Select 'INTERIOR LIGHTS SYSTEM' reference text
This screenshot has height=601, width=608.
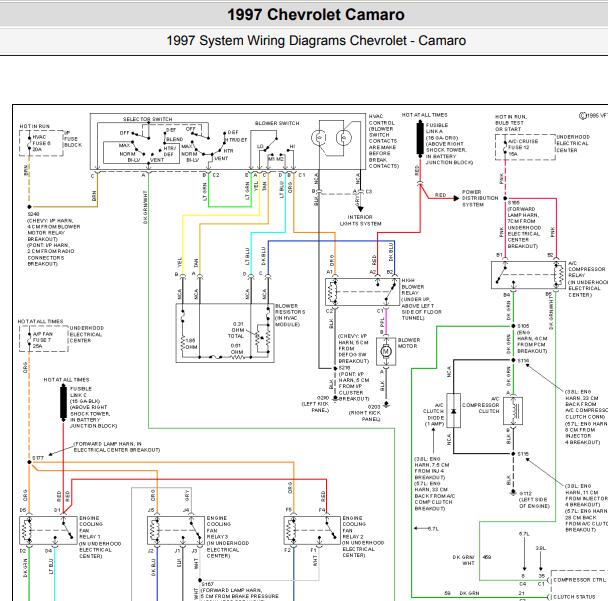(360, 220)
